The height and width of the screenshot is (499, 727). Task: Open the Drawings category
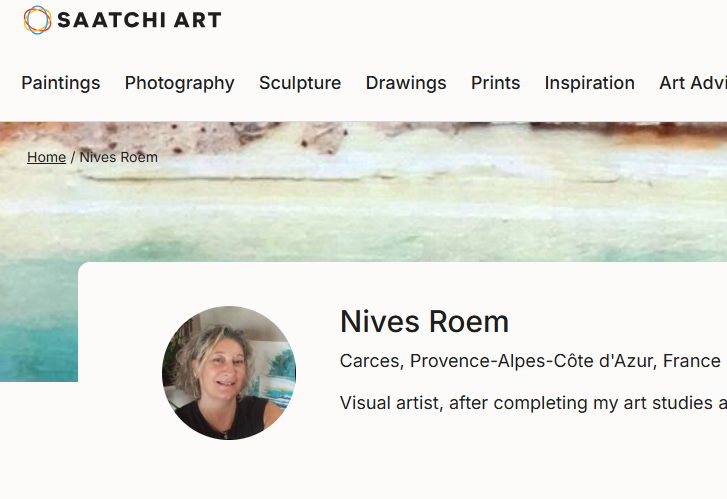[406, 83]
